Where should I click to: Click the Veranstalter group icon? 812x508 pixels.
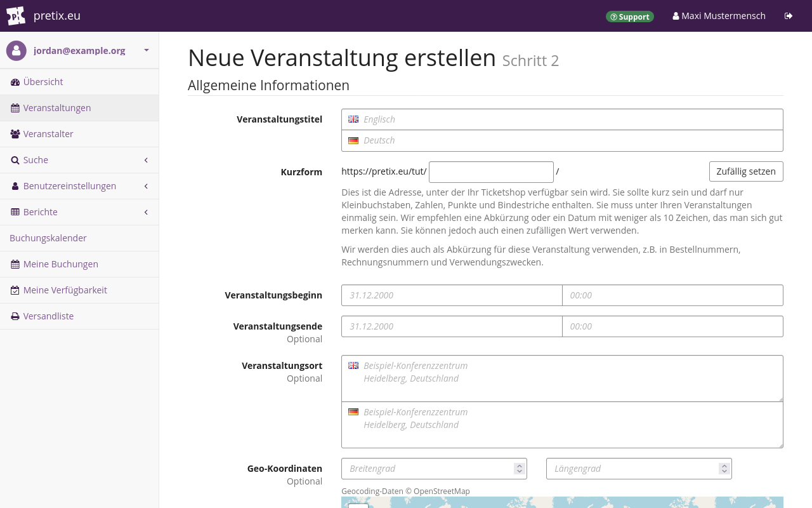[x=15, y=134]
